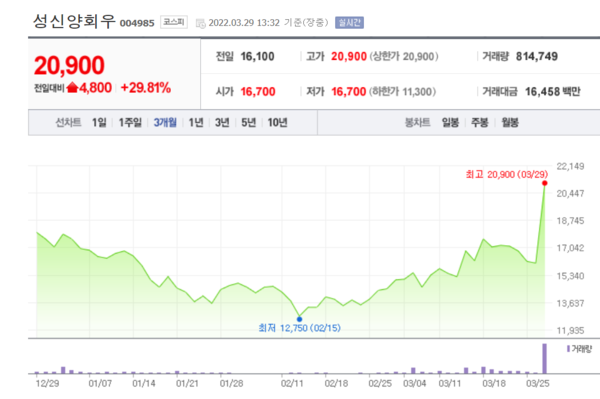This screenshot has height=399, width=600.
Task: Click the stock code 004985
Action: [137, 23]
